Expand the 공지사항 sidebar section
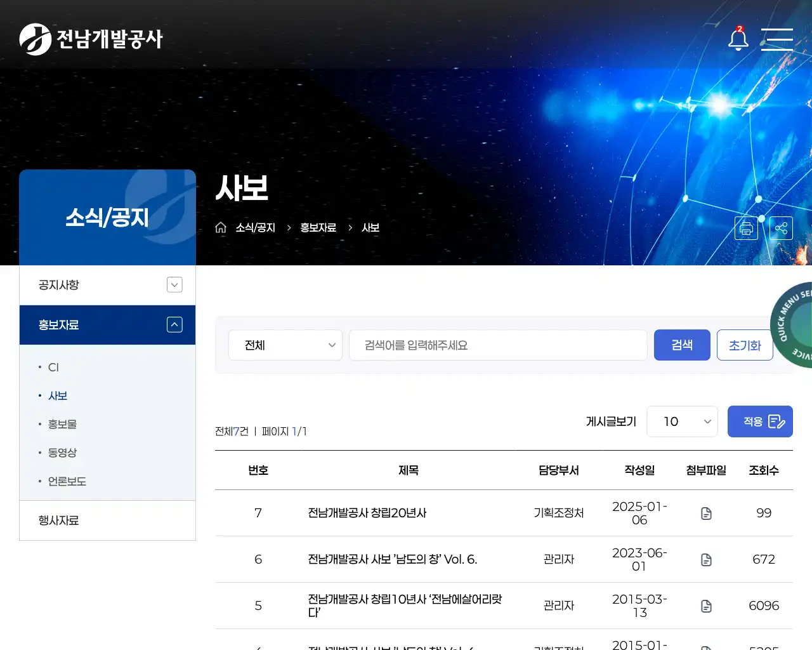812x650 pixels. (x=174, y=285)
